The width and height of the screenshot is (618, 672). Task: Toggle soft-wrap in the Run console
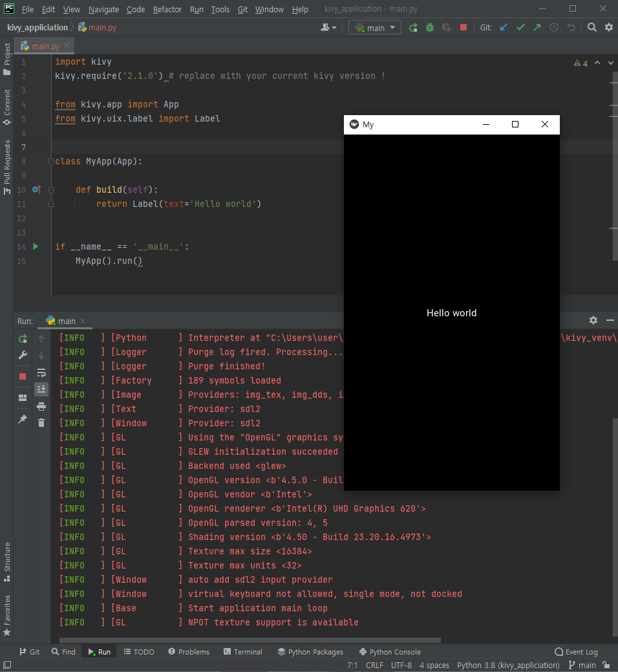coord(41,373)
